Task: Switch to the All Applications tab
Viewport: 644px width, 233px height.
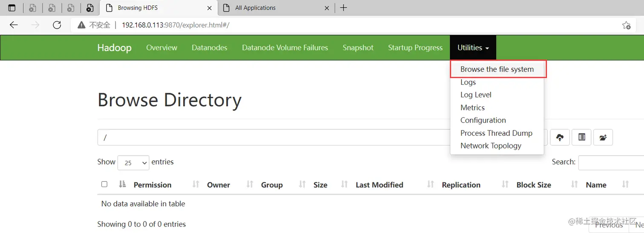Action: 276,8
